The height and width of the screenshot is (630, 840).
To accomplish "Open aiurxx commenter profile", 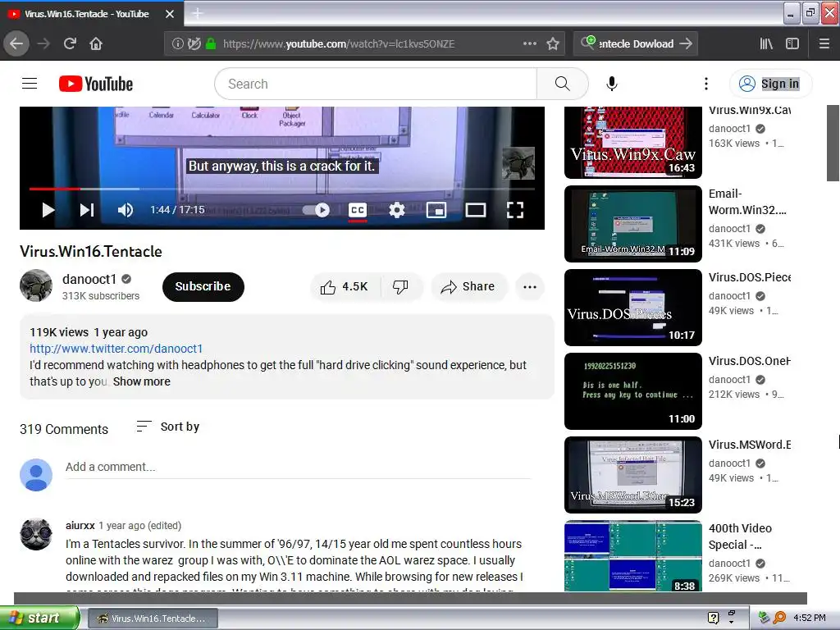I will 80,526.
